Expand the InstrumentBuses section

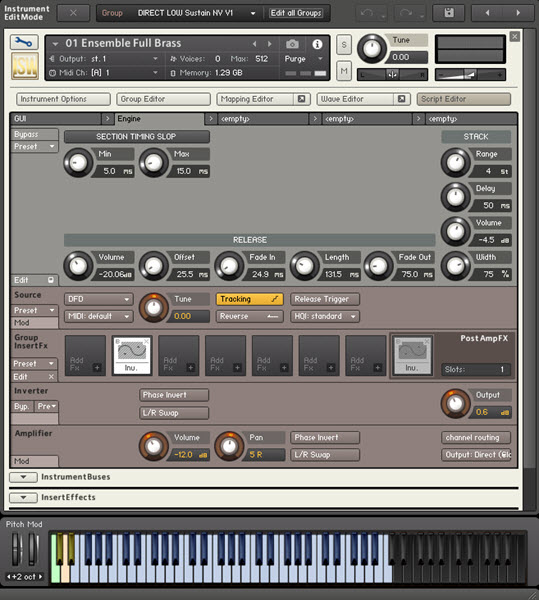coord(23,477)
